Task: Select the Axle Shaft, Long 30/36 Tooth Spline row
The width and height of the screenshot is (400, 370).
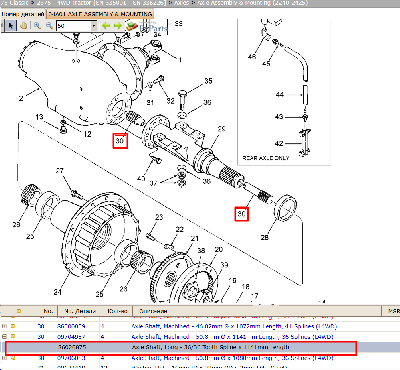Action: tap(181, 348)
